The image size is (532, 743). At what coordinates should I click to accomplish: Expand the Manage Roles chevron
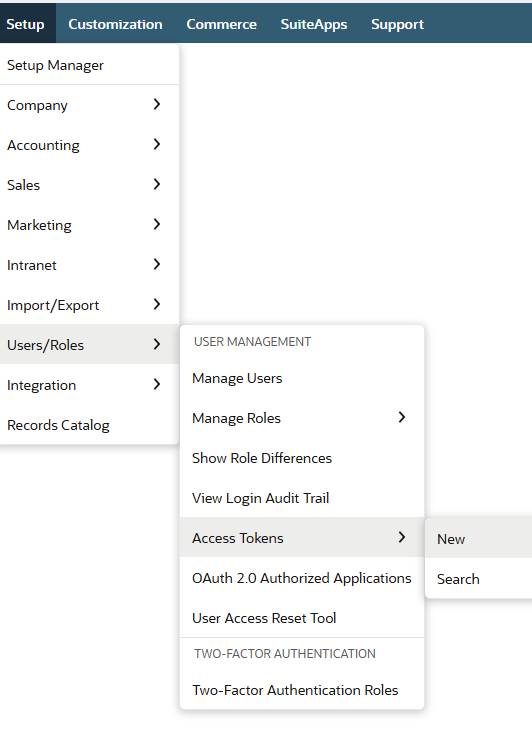[402, 417]
